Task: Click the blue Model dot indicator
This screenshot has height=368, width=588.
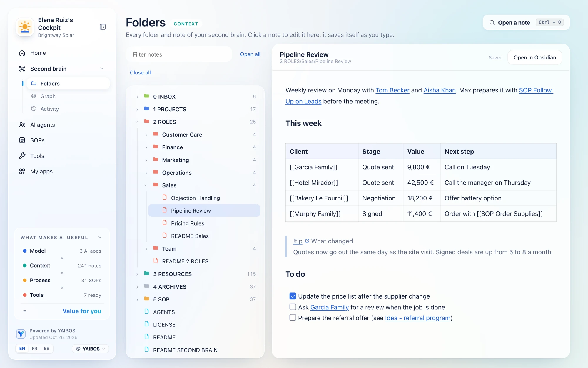Action: click(25, 251)
